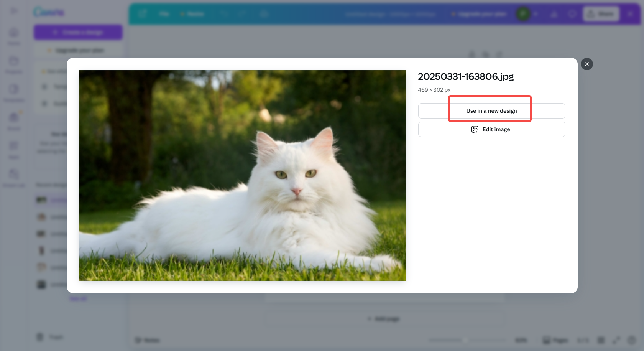This screenshot has height=351, width=644.
Task: Select the file name 20250331-163806.jpg
Action: [466, 76]
